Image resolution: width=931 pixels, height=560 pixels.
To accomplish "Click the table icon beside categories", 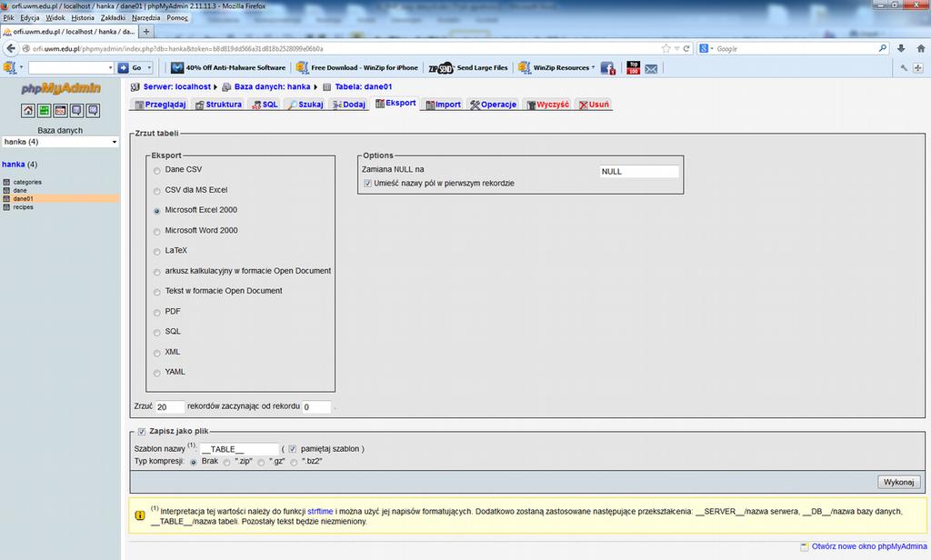I will pos(6,183).
